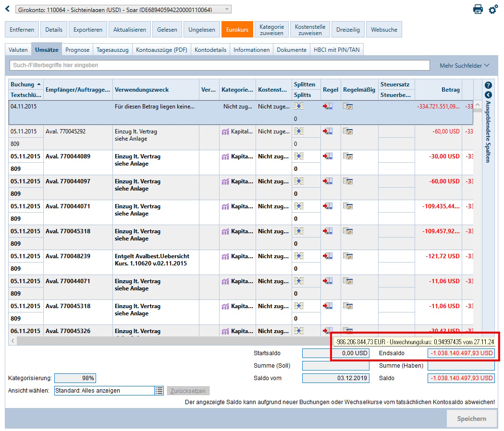Open the Kontoauszüge (PDF) tab
Image resolution: width=504 pixels, height=431 pixels.
[x=162, y=50]
